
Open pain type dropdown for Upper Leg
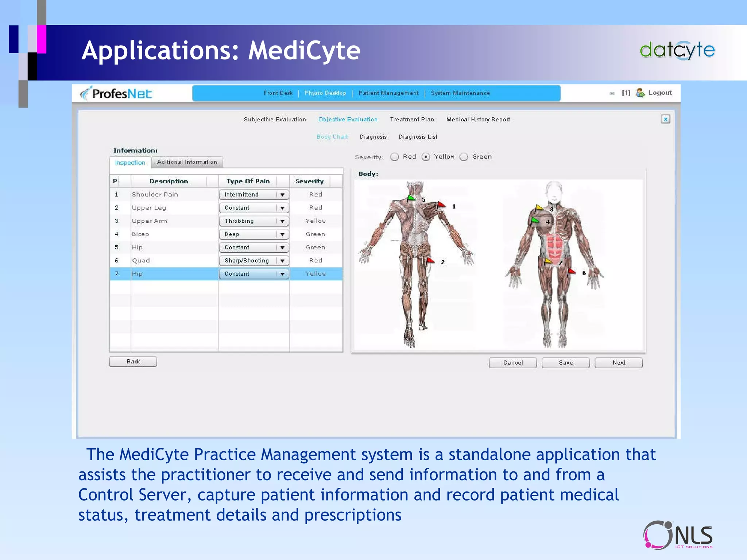pyautogui.click(x=254, y=208)
